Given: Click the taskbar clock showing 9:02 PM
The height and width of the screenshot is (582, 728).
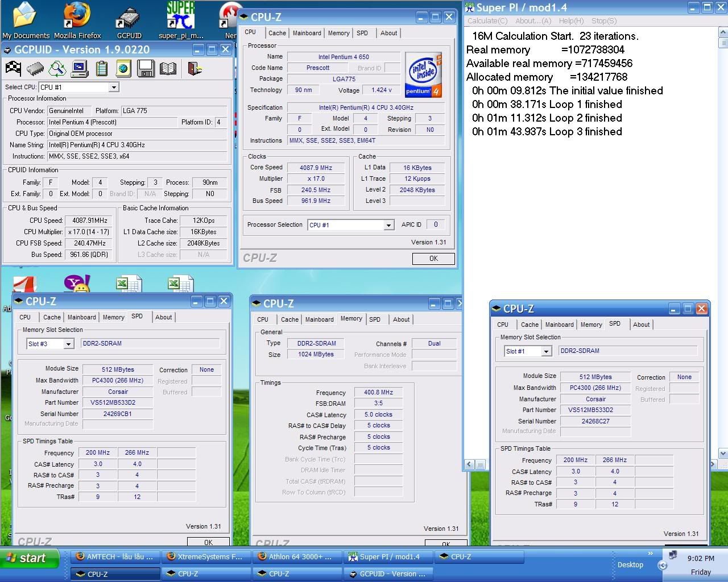Looking at the screenshot, I should tap(701, 558).
